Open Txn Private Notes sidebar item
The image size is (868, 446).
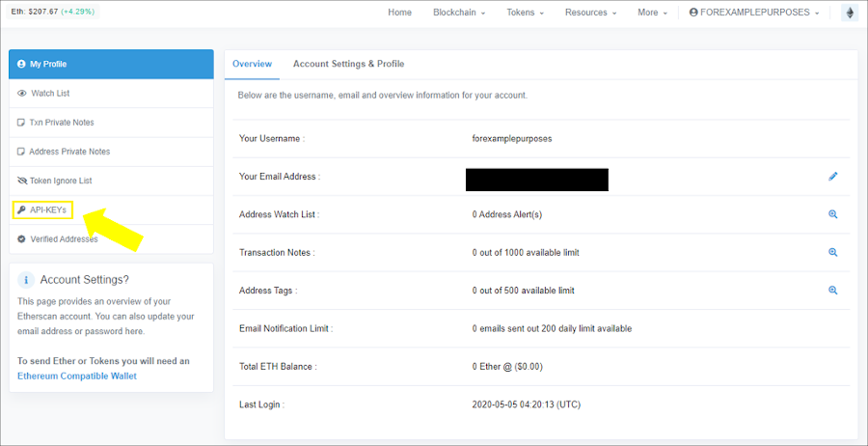pos(111,123)
